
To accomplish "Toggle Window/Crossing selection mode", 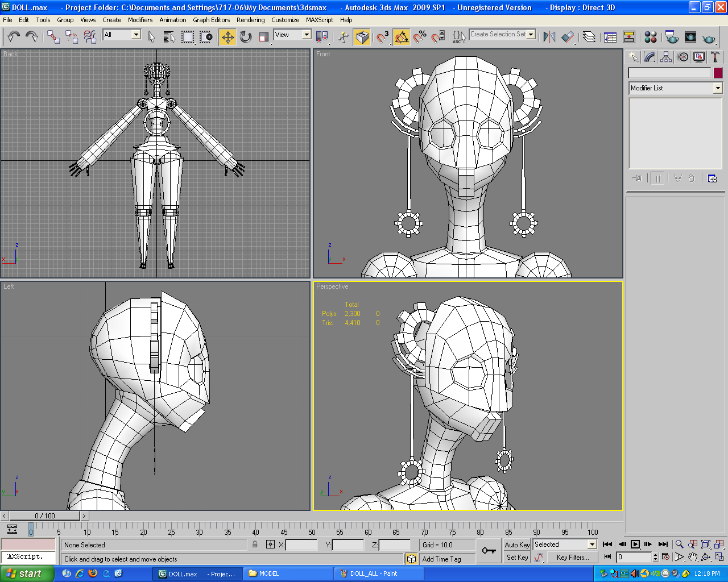I will tap(206, 37).
